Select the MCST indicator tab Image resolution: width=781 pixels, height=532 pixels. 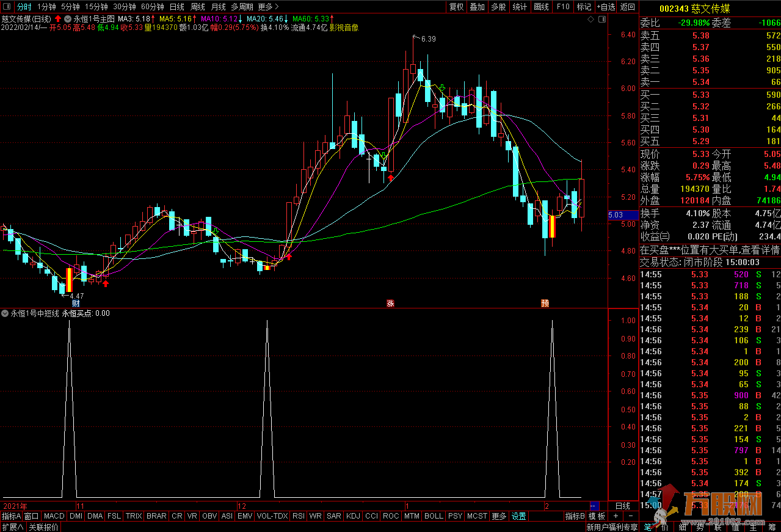(477, 516)
